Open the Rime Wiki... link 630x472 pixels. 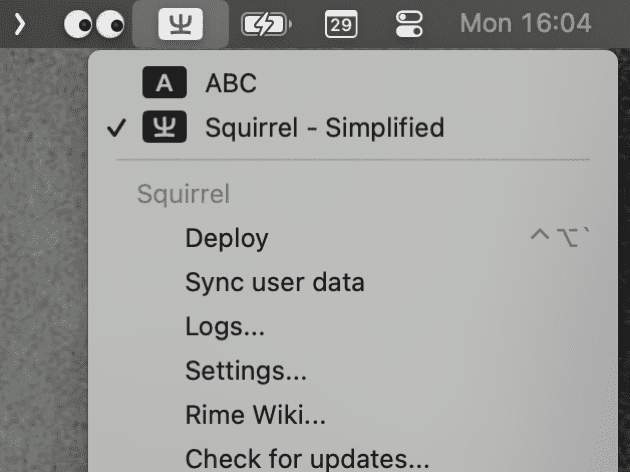pos(255,415)
